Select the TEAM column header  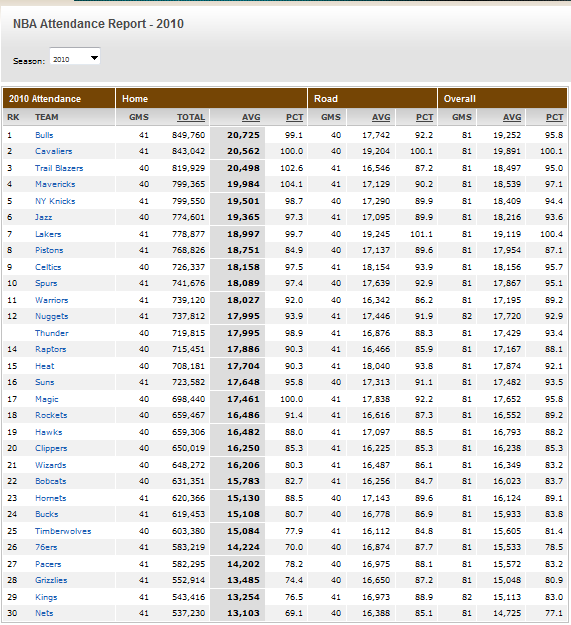pyautogui.click(x=47, y=117)
